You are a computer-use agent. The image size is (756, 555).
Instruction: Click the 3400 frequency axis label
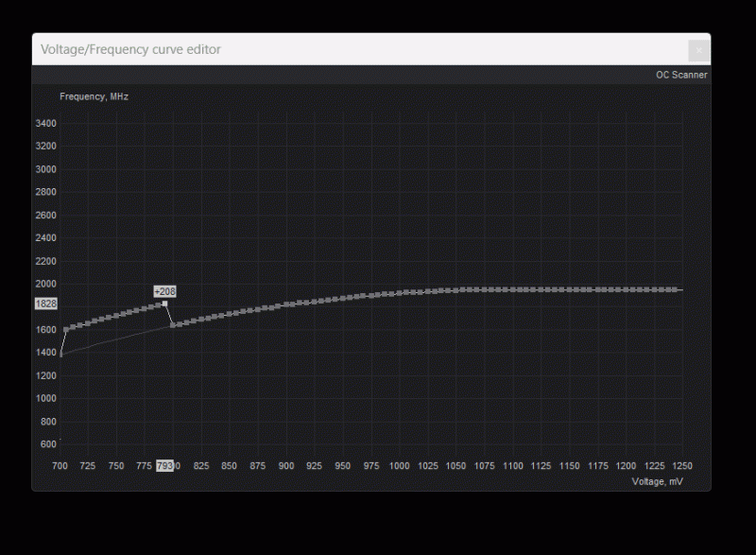pyautogui.click(x=45, y=124)
